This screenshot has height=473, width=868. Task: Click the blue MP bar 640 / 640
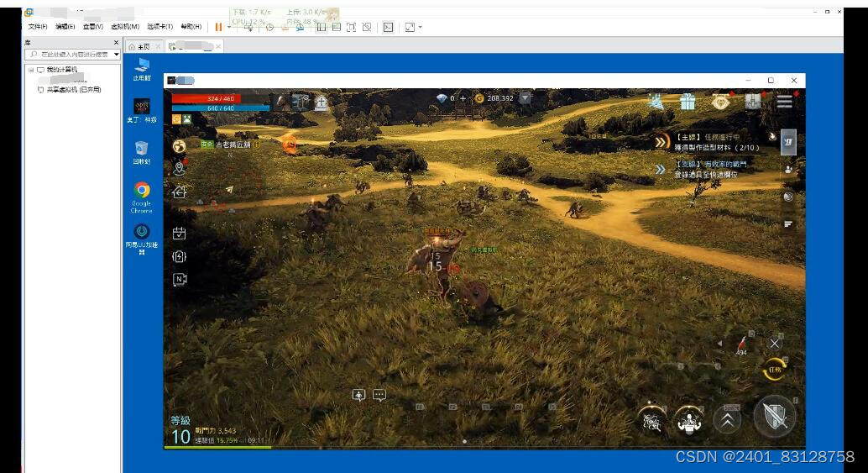pyautogui.click(x=221, y=108)
